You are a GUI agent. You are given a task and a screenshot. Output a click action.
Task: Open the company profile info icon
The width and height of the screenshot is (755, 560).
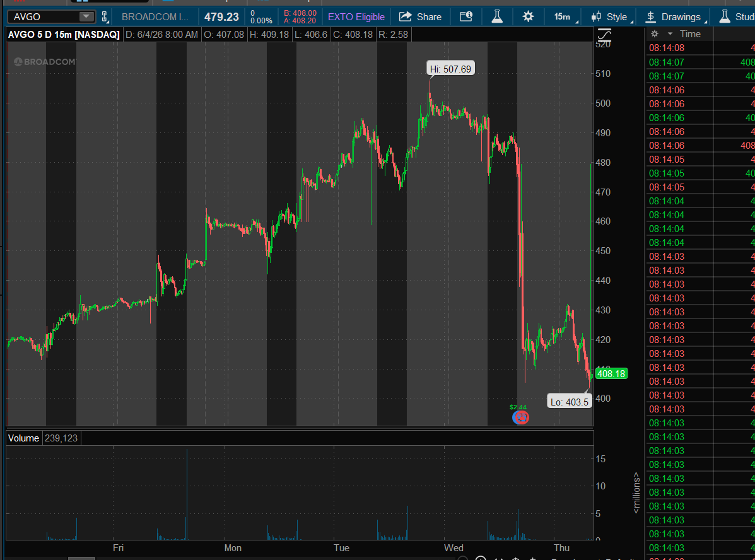point(466,17)
